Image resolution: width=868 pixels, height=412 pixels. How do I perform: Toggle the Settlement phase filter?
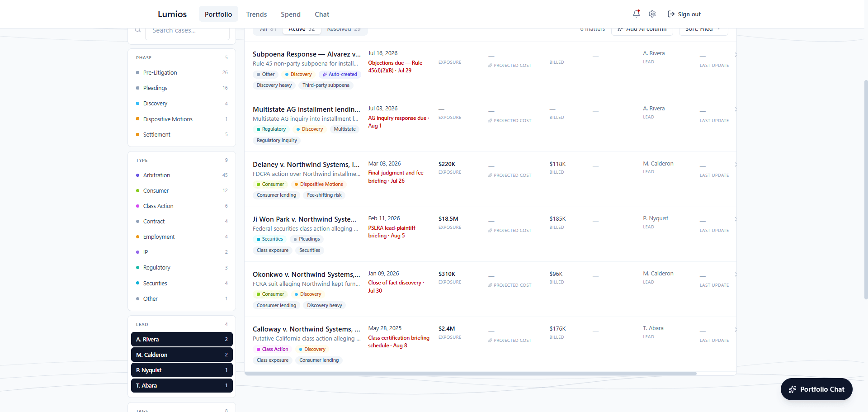click(x=182, y=134)
